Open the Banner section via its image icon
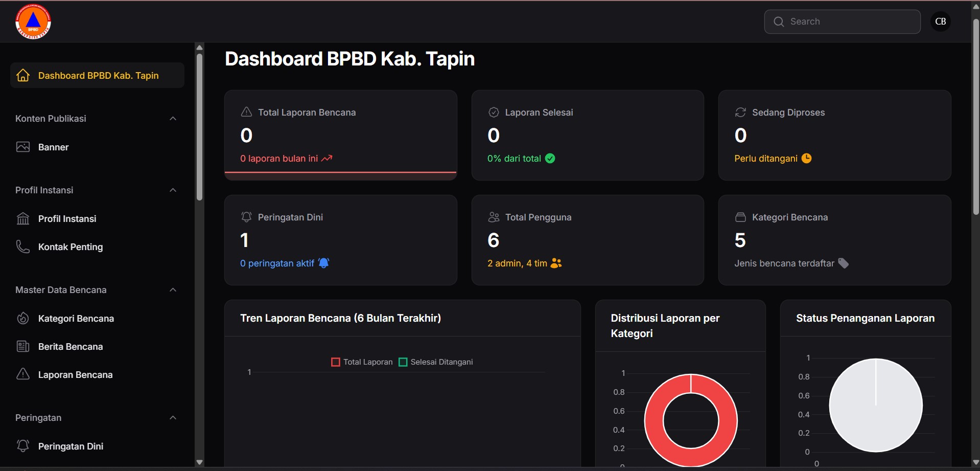Screen dimensions: 980x471 23,147
